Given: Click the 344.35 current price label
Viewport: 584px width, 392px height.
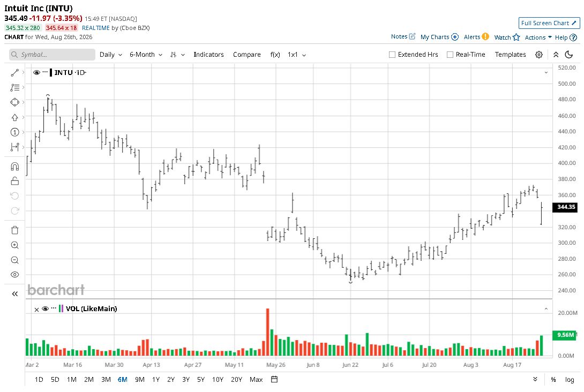Looking at the screenshot, I should (x=566, y=207).
